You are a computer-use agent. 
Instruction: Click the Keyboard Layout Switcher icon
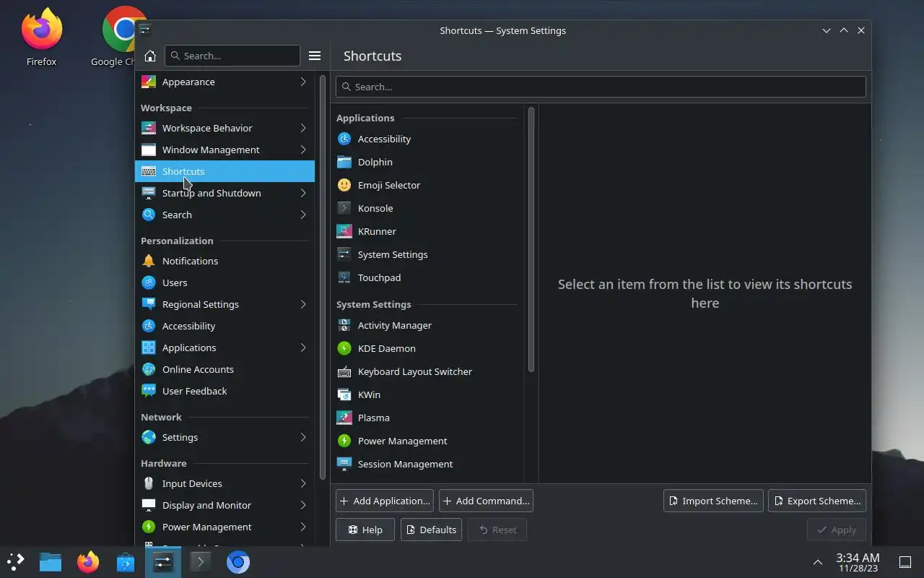(344, 371)
